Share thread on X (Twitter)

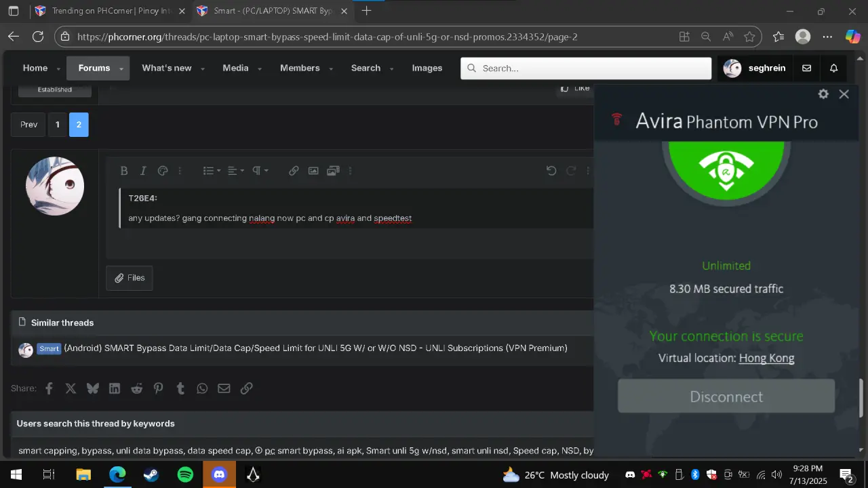(x=71, y=388)
